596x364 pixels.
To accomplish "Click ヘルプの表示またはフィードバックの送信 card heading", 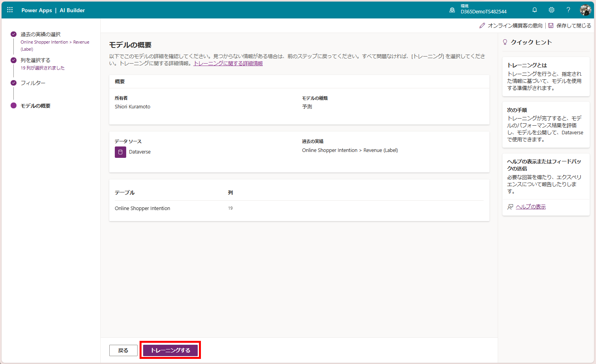I will click(x=544, y=165).
